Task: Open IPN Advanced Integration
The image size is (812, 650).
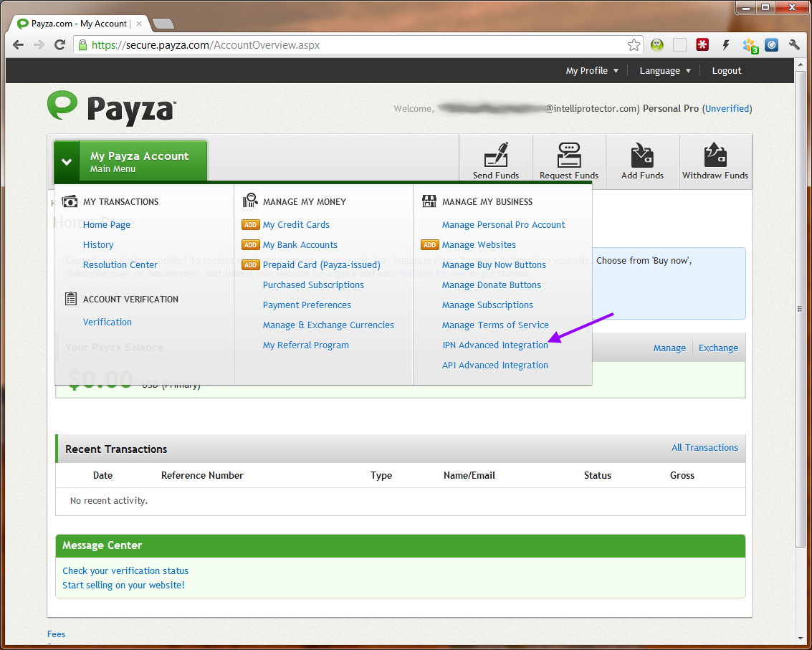Action: (495, 345)
